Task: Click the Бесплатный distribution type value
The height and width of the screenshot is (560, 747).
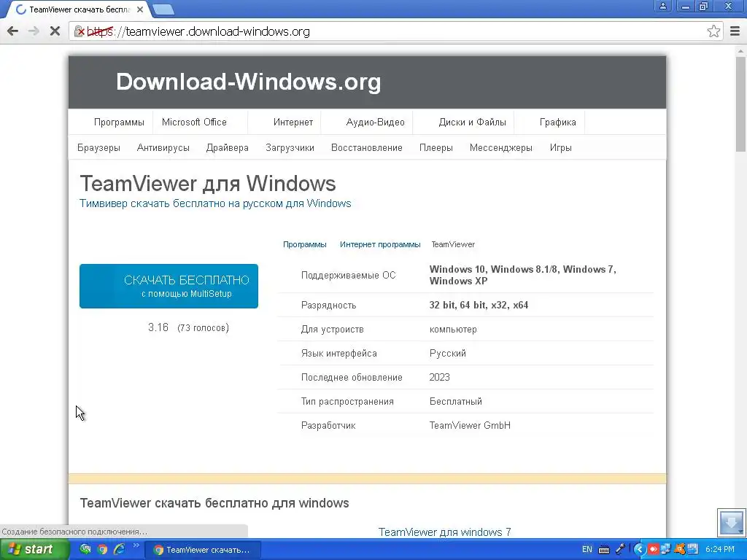Action: click(455, 402)
